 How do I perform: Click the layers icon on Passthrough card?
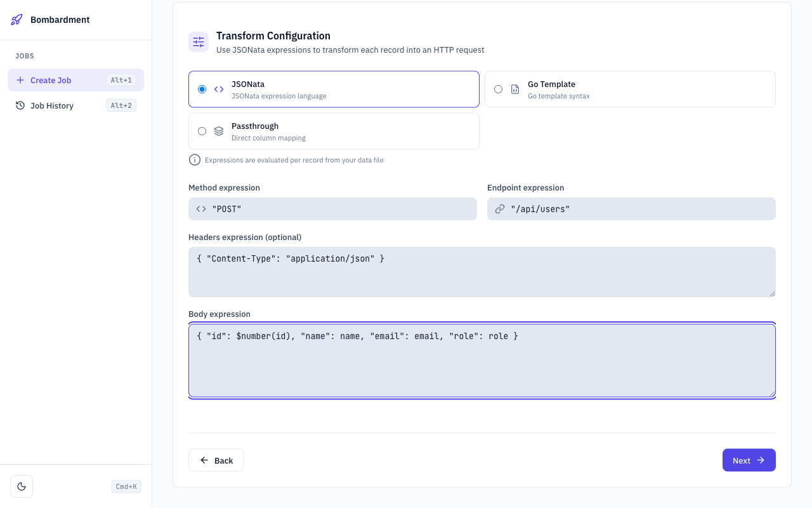pos(218,131)
